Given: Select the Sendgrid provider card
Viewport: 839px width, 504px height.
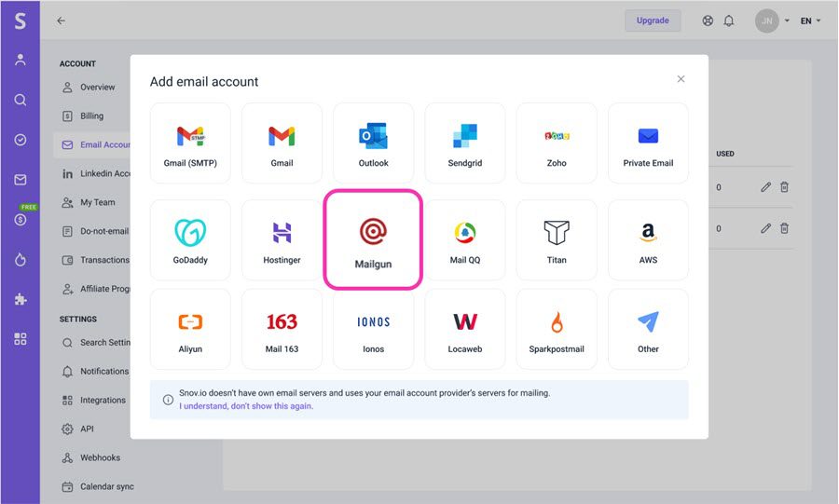Looking at the screenshot, I should 464,143.
